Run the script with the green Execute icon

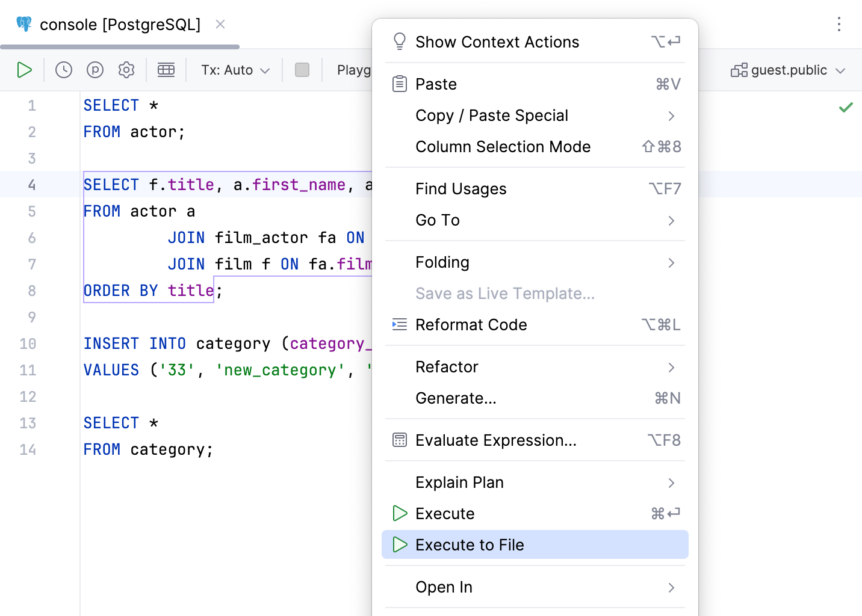[x=25, y=70]
